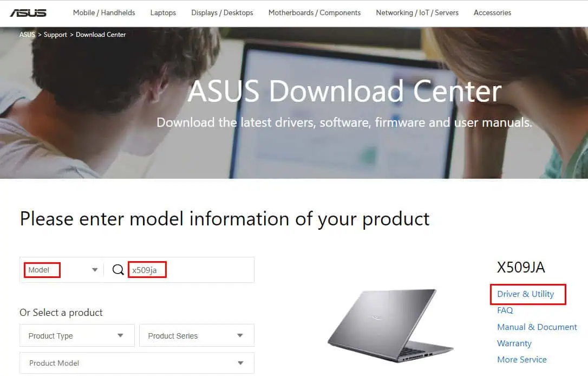Click the ASUS logo

28,13
